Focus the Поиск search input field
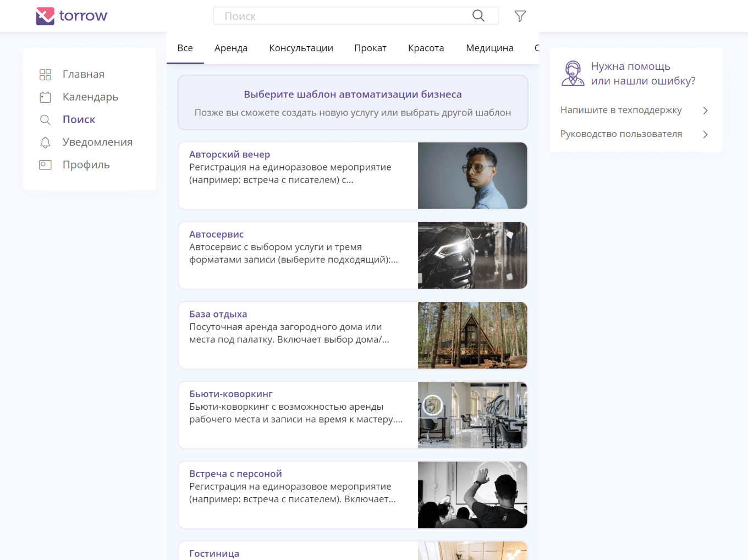This screenshot has height=560, width=748. (341, 17)
